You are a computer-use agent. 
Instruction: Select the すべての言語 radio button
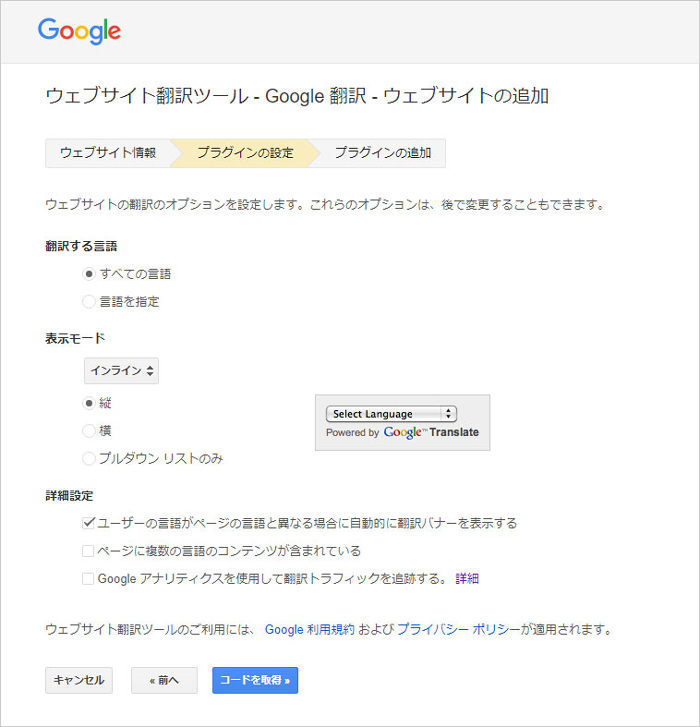pos(89,274)
